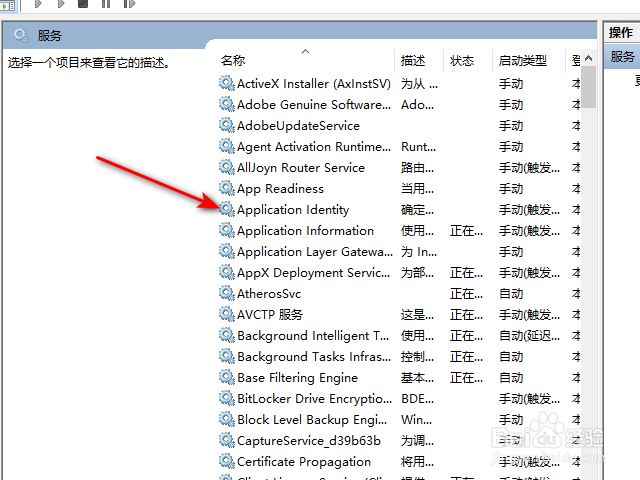Select the Agent Activation Runtime service name
Image resolution: width=640 pixels, height=480 pixels.
point(313,147)
